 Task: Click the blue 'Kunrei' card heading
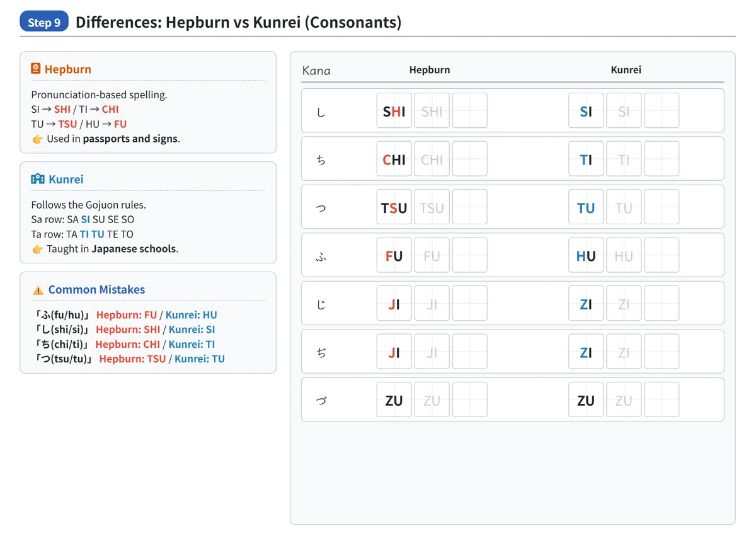(66, 180)
